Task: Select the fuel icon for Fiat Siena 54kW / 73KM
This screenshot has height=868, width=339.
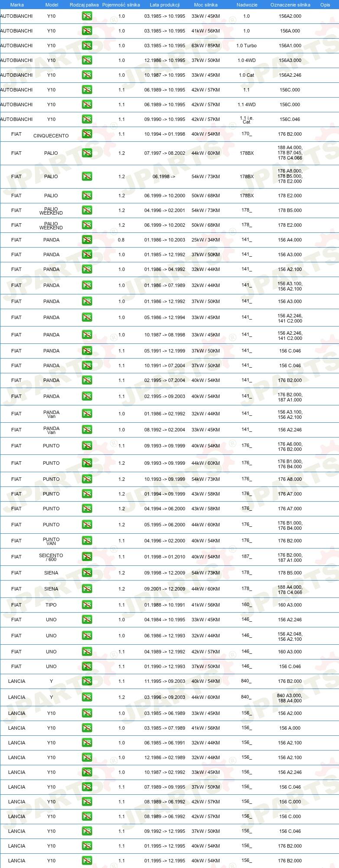Action: pos(87,573)
